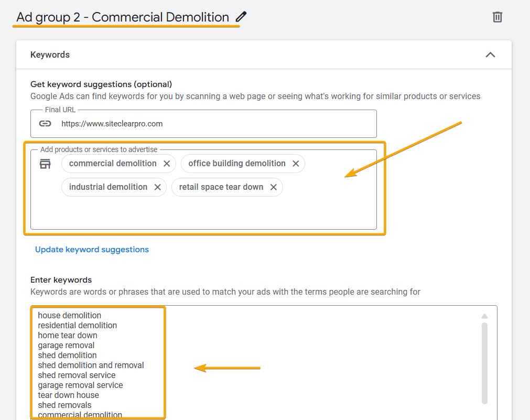Screen dimensions: 530x420
Task: Dismiss the 'retail space tear down' chip
Action: coord(273,187)
